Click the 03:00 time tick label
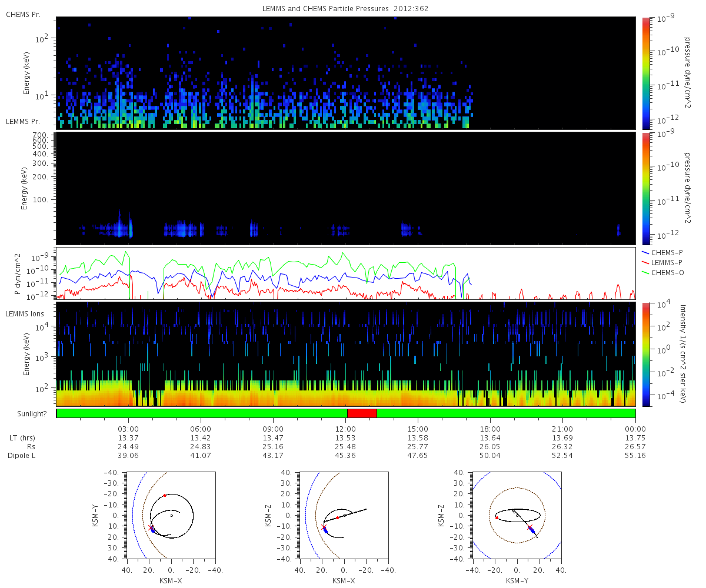 tap(128, 429)
